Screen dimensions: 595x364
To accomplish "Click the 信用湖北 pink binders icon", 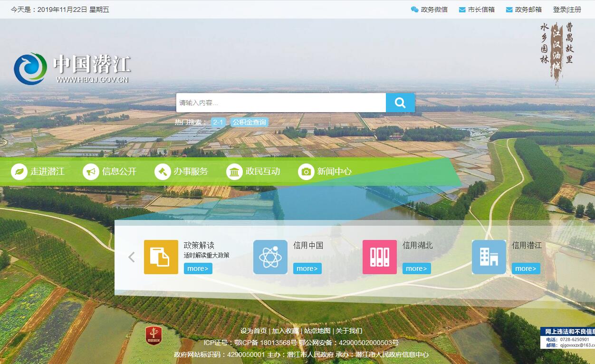I will coord(380,257).
